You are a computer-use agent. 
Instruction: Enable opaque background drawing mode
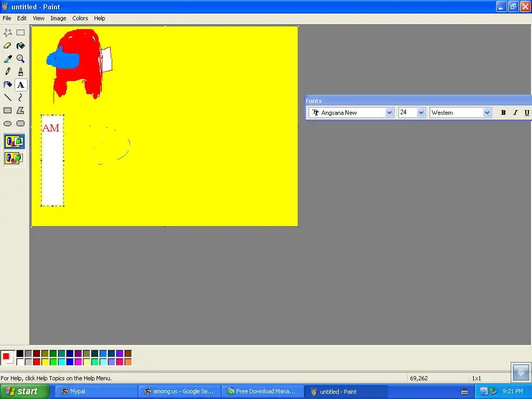tap(14, 141)
